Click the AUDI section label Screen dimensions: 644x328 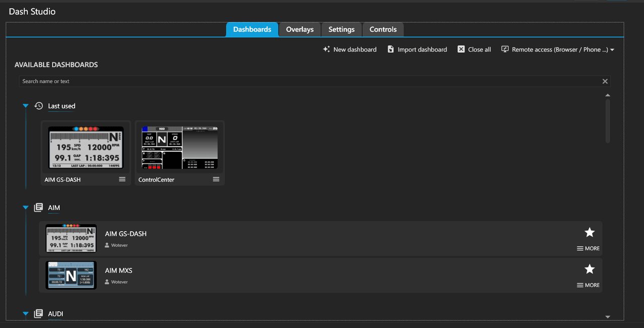point(55,314)
